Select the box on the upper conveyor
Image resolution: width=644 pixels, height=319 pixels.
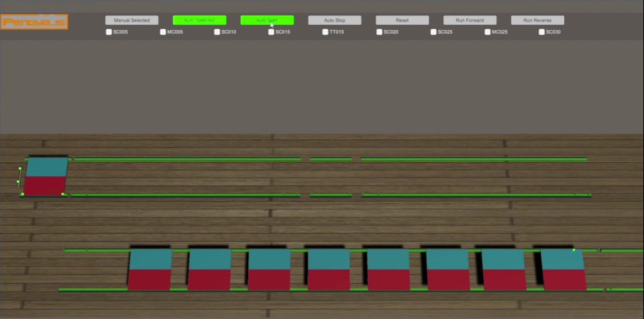(46, 176)
